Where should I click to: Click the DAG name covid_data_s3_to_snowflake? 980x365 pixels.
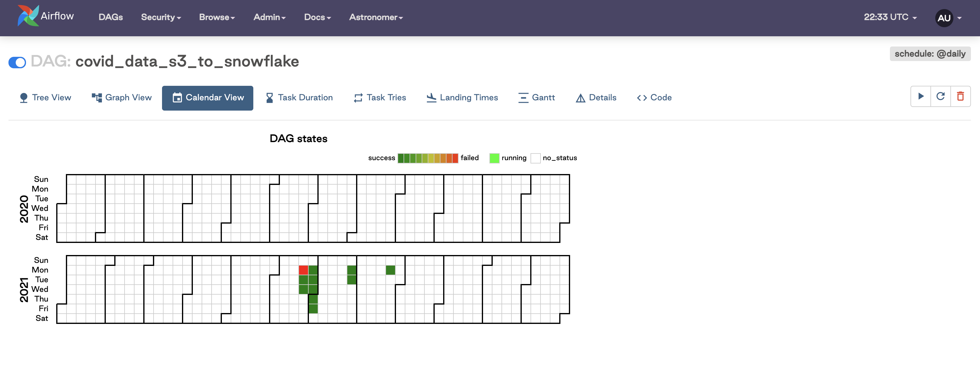[187, 62]
